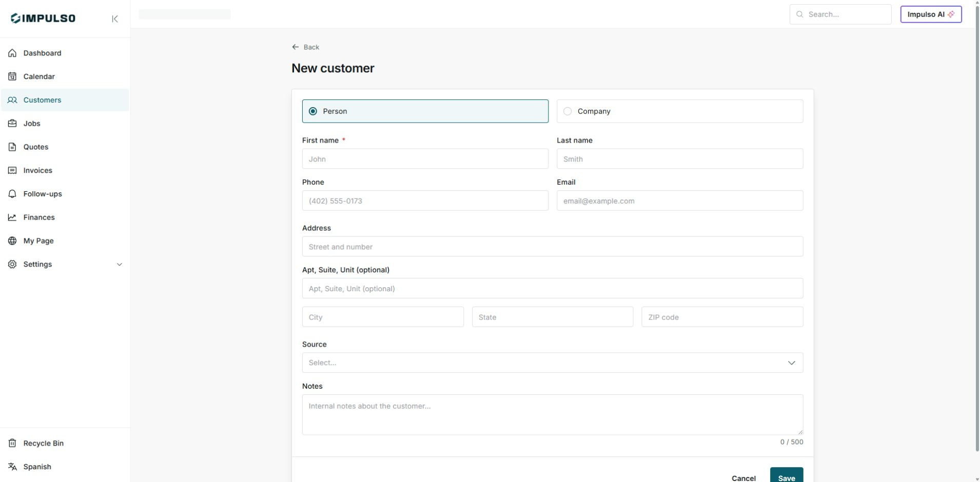Viewport: 980px width, 482px height.
Task: Click the 0 / 500 character counter
Action: coord(792,442)
